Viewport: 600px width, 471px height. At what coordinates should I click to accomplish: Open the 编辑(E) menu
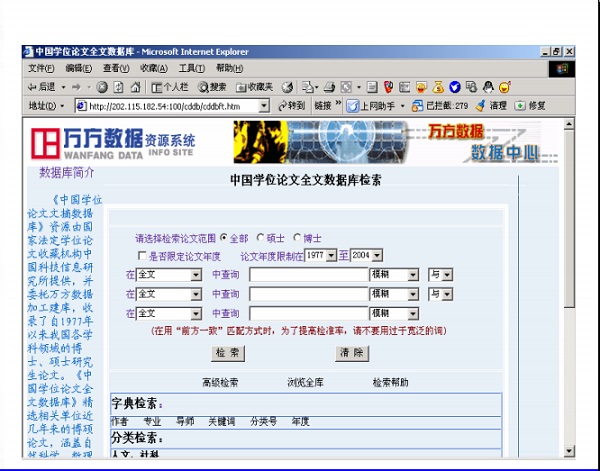78,68
